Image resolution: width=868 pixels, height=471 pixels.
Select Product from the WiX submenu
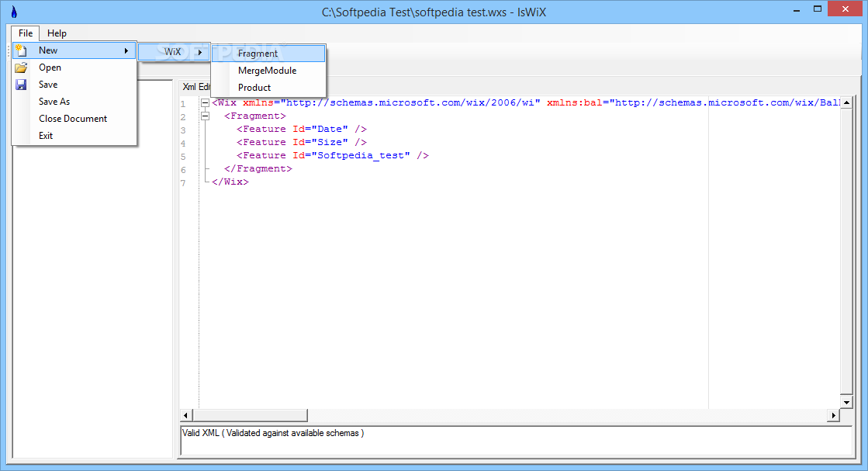268,88
